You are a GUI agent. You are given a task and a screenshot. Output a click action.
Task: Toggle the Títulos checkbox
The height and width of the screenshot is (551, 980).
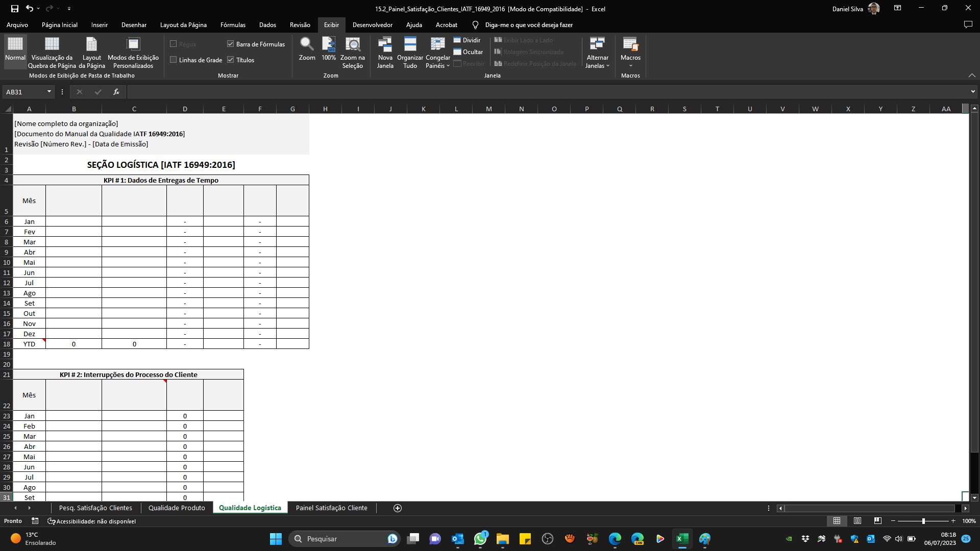click(x=231, y=60)
